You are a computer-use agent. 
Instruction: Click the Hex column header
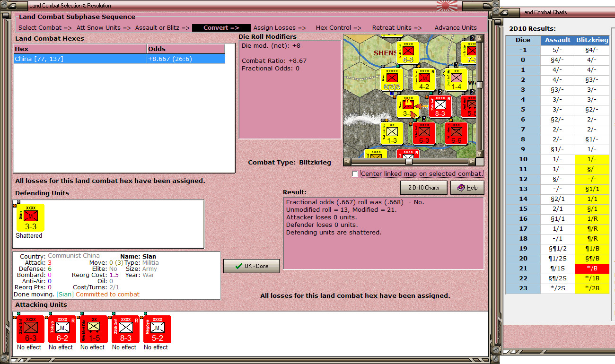click(80, 49)
